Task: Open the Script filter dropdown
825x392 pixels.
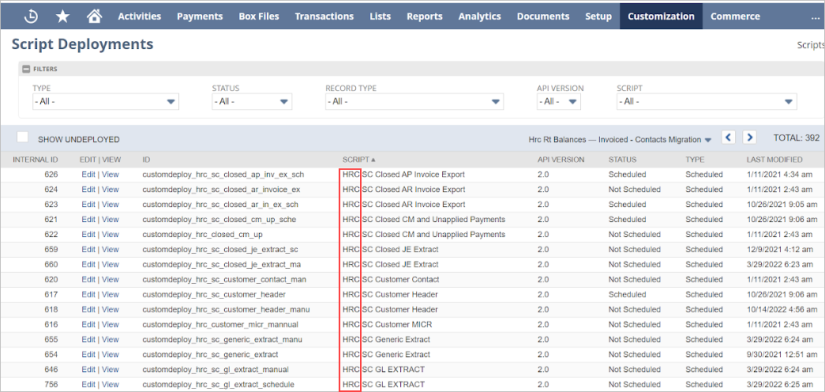Action: tap(707, 102)
